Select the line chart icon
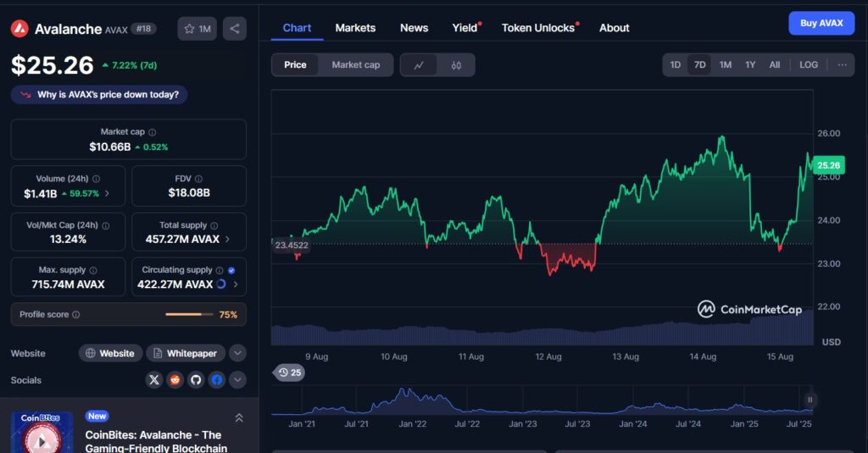The image size is (868, 453). (419, 65)
